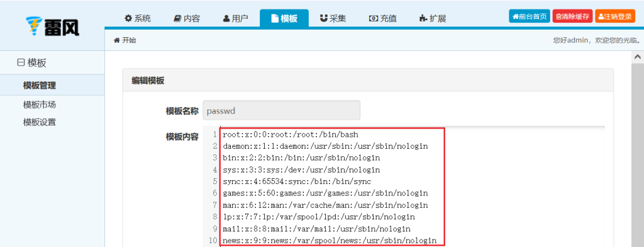Open the 充值 recharge tab
This screenshot has height=247, width=644.
pyautogui.click(x=382, y=18)
